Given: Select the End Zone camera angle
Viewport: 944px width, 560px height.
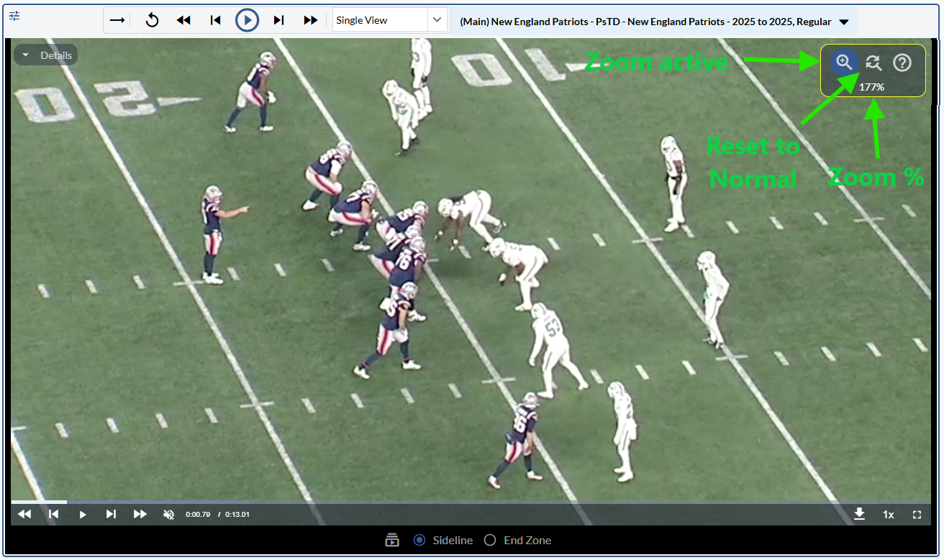Looking at the screenshot, I should [490, 540].
